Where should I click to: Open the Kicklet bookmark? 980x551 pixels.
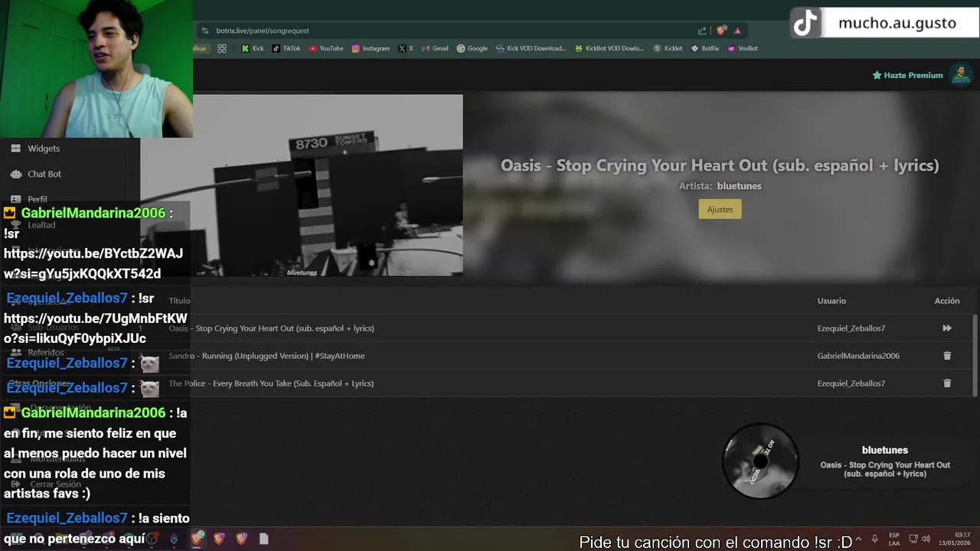(x=668, y=48)
